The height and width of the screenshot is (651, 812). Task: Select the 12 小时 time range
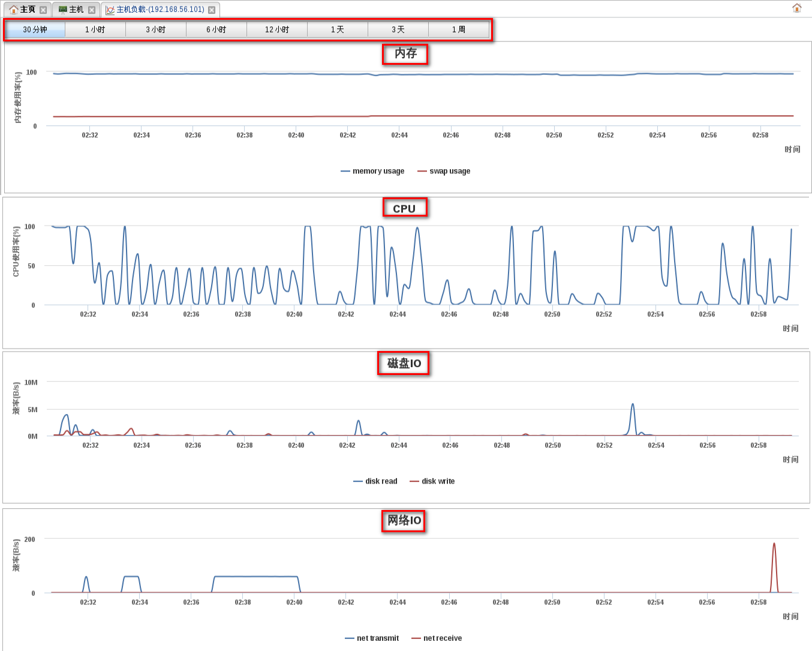tap(276, 29)
